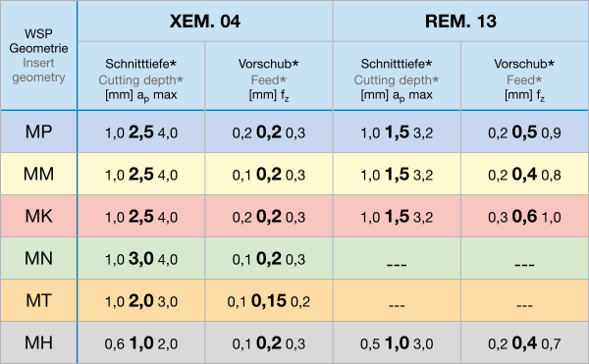Click MH REM. 13 depth 0,5 1,0 3,0 cell
The image size is (589, 364).
coord(397,342)
